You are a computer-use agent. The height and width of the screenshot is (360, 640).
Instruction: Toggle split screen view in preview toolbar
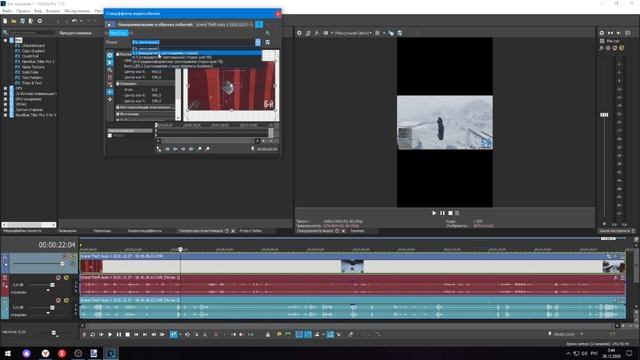click(326, 33)
